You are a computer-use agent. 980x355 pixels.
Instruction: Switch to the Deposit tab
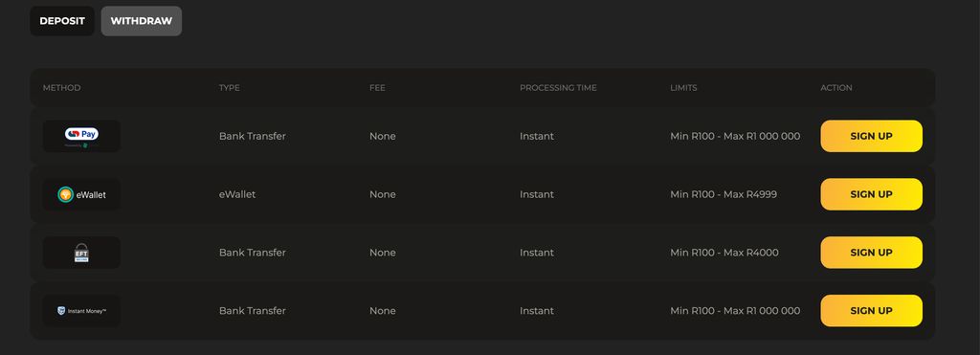click(62, 21)
